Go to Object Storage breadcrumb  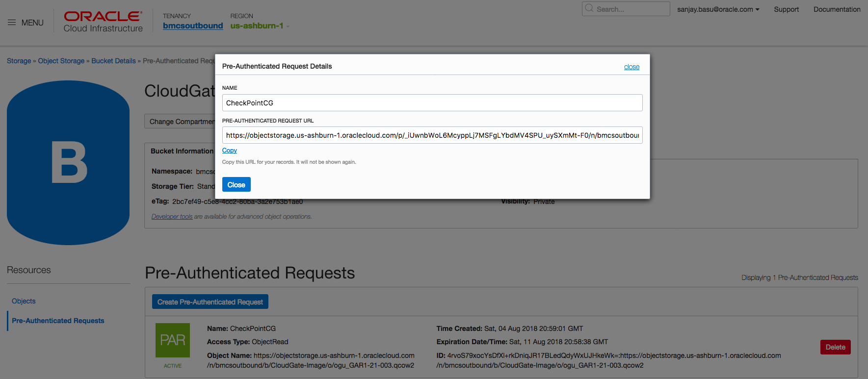pos(61,61)
